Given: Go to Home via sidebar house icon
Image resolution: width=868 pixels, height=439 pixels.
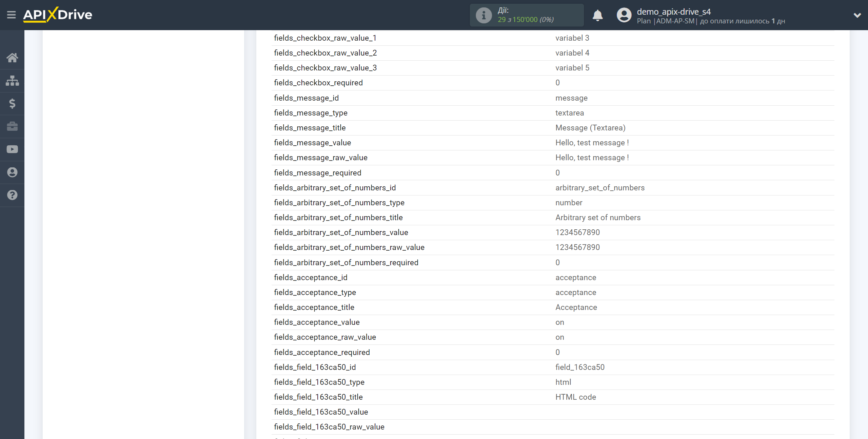Looking at the screenshot, I should (12, 58).
